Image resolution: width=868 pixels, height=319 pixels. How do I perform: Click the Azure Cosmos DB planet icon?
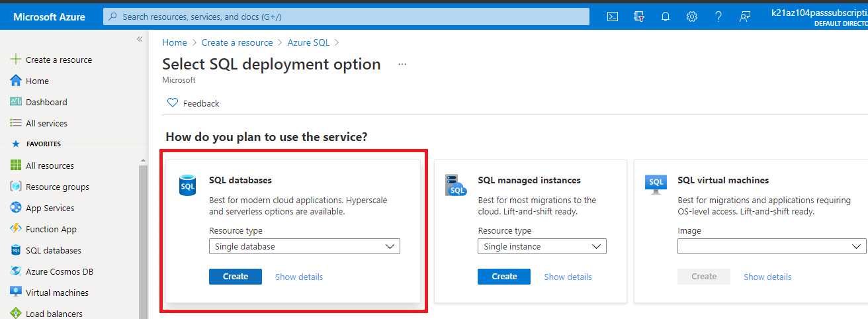[16, 271]
